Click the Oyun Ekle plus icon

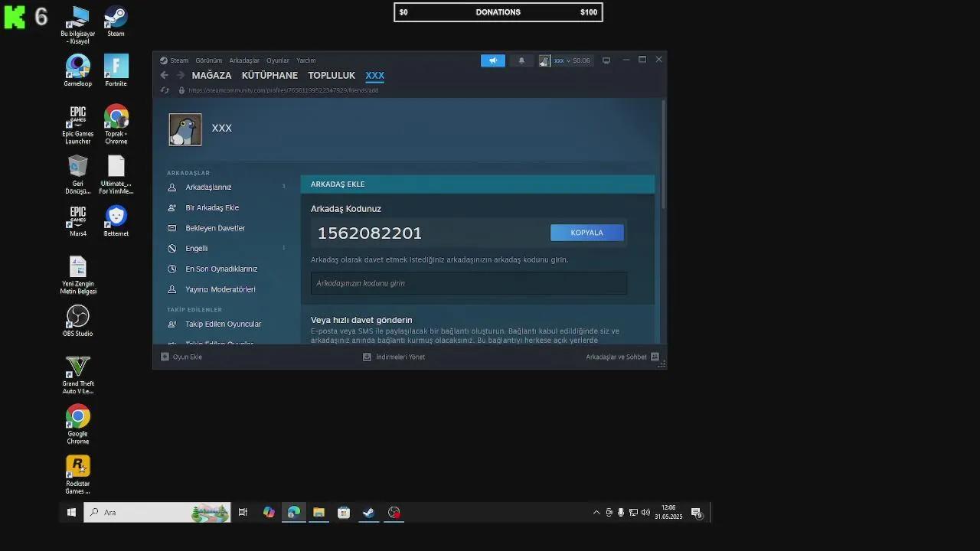165,357
